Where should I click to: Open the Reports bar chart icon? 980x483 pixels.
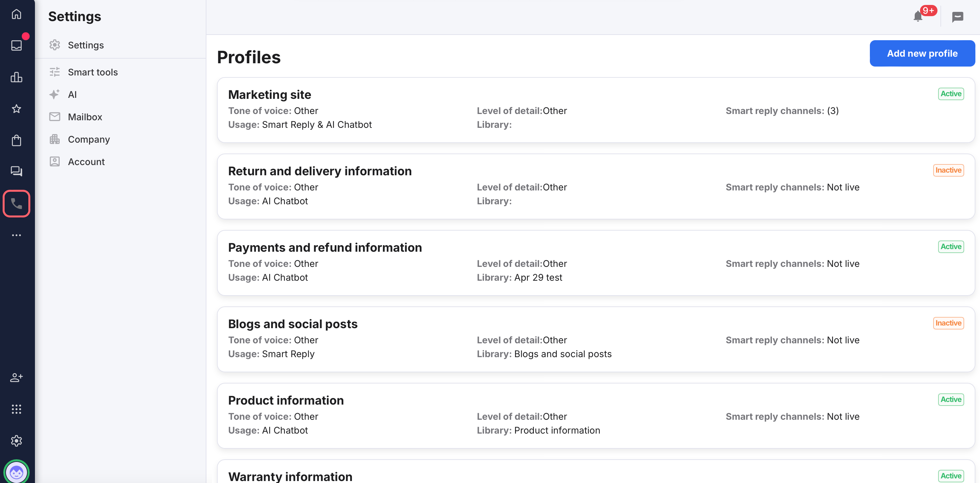point(16,77)
